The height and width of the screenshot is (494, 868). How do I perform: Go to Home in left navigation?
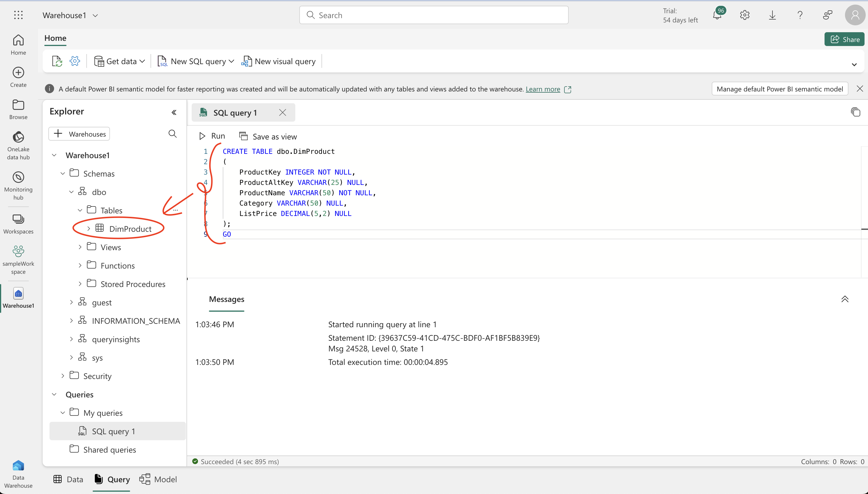[18, 45]
